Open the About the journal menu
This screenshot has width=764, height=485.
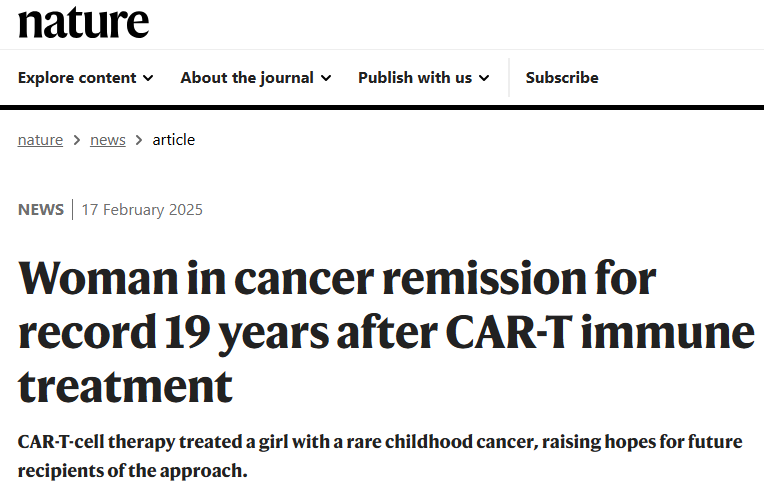click(x=256, y=78)
